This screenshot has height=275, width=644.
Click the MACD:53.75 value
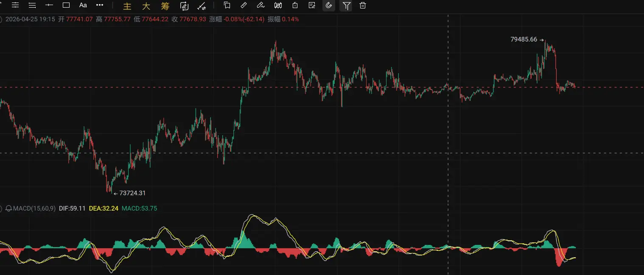(139, 208)
